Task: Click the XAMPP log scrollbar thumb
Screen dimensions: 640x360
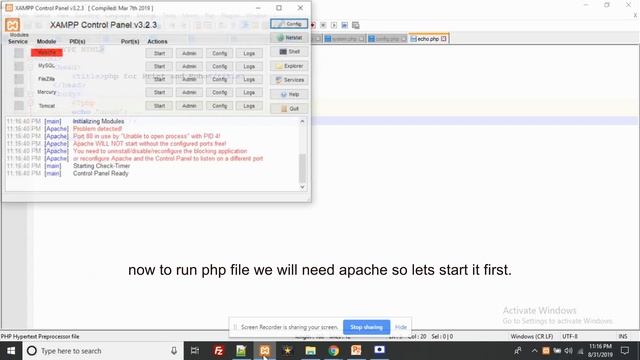Action: pos(302,168)
